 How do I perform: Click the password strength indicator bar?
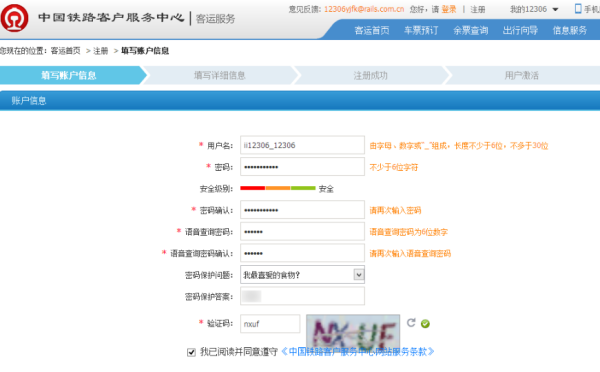click(x=278, y=188)
